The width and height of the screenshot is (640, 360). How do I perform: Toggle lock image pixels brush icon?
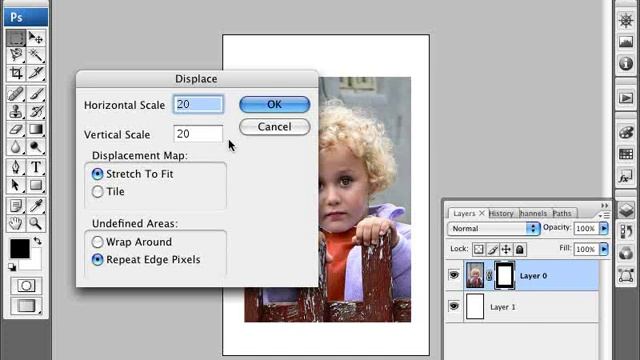493,249
